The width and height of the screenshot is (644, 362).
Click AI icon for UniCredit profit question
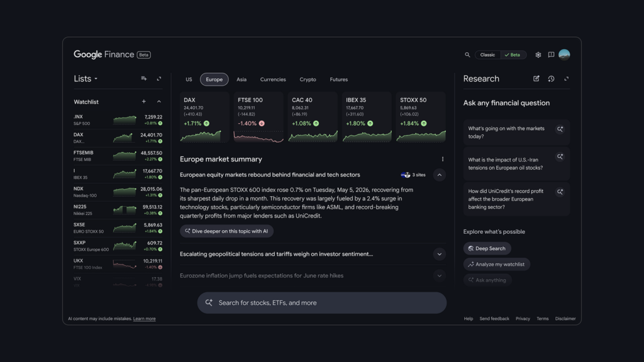(x=560, y=192)
